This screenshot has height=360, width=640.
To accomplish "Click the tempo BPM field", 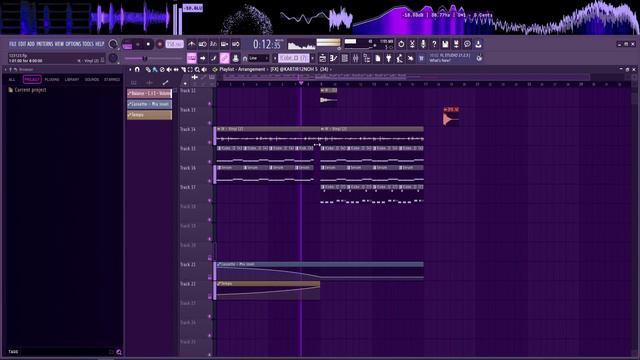I will (174, 44).
